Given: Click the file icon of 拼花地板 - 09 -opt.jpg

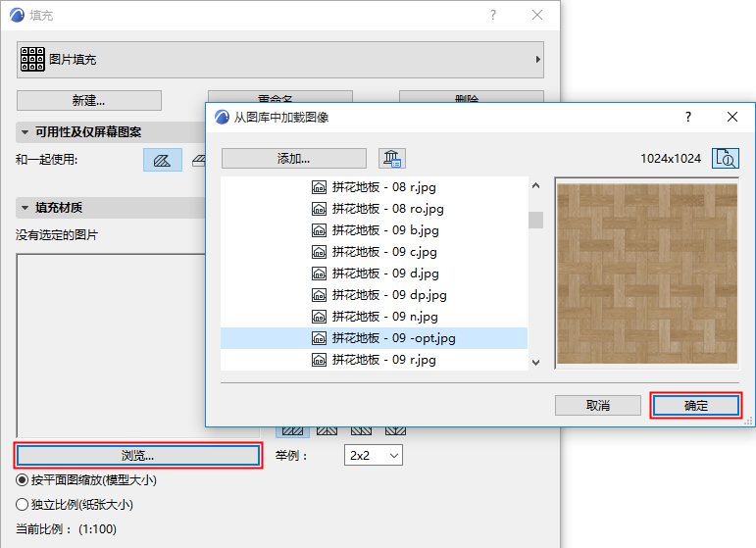Looking at the screenshot, I should [x=319, y=338].
